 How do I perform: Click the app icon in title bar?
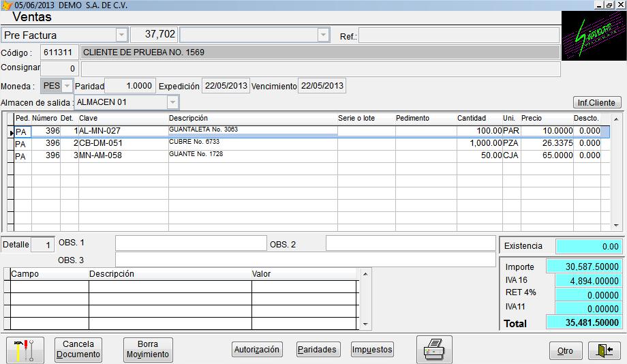tap(7, 5)
